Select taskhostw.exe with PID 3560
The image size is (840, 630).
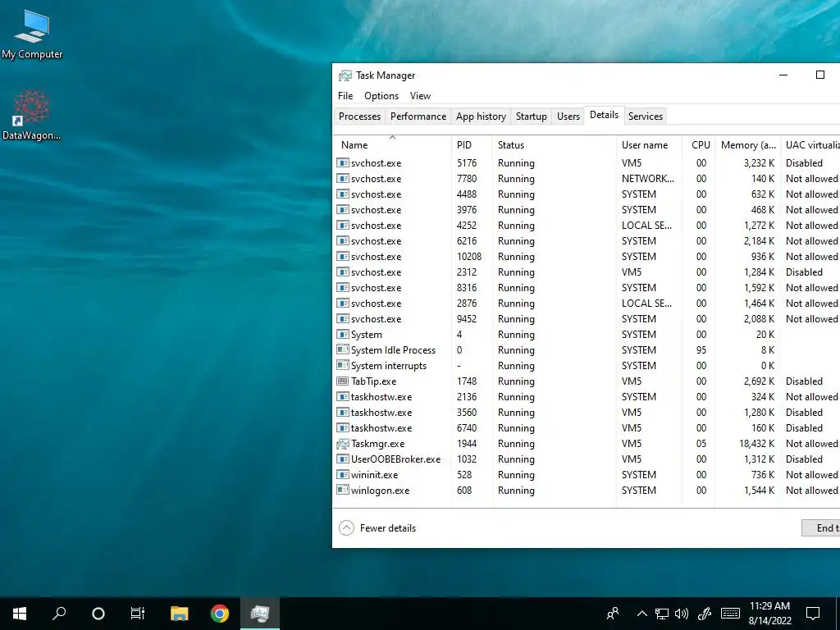point(587,413)
